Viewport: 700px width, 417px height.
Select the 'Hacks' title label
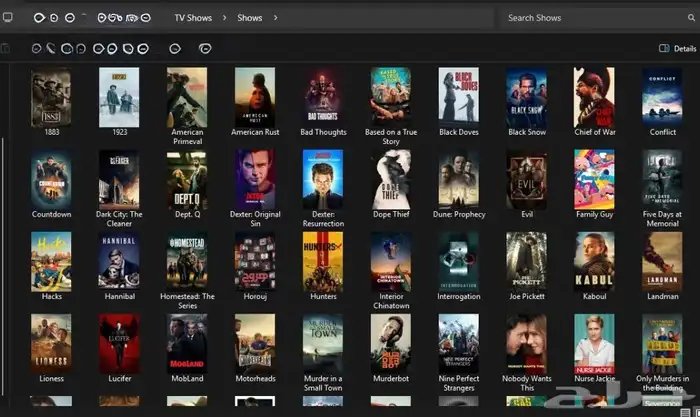pos(51,296)
